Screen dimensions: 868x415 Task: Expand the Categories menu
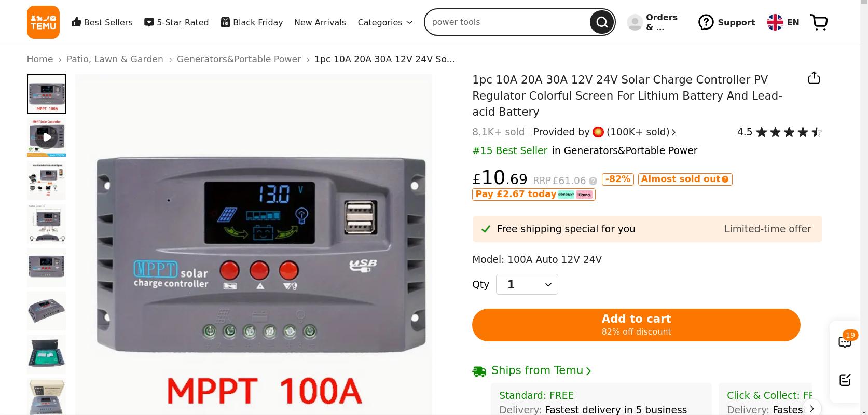pyautogui.click(x=385, y=22)
